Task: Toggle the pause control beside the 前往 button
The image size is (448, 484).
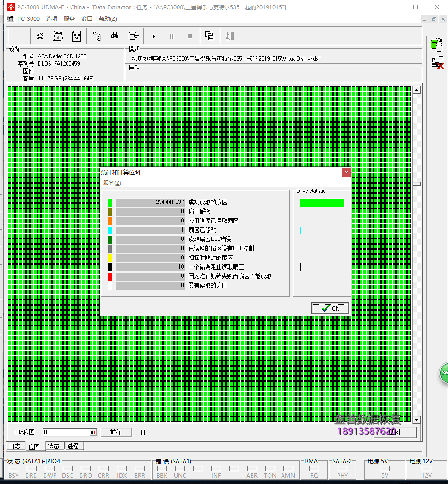Action: pyautogui.click(x=144, y=432)
